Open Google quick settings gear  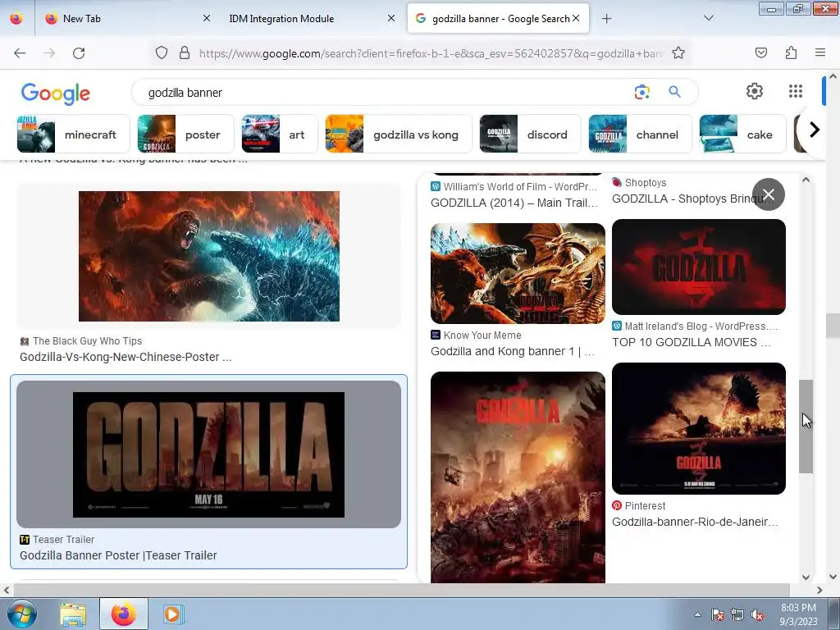(755, 91)
